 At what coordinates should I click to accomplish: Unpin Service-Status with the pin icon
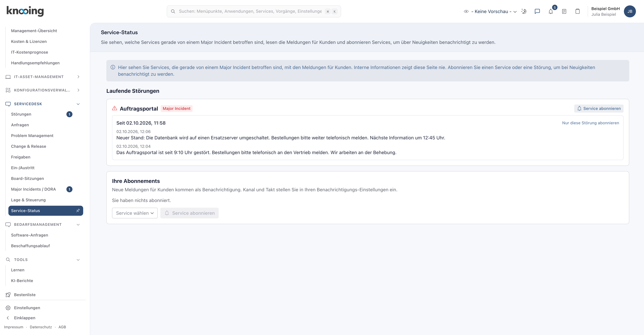pos(78,210)
